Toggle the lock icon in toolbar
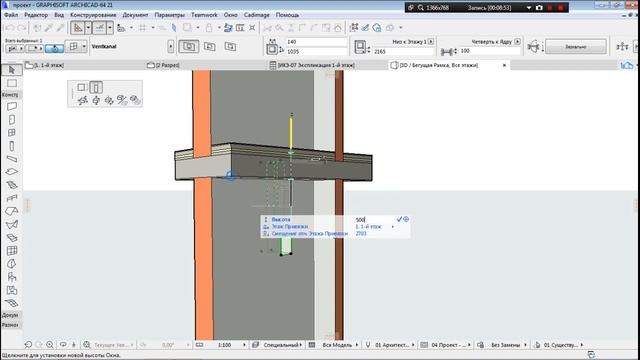Screen dimensions: 640x360 pos(209,28)
